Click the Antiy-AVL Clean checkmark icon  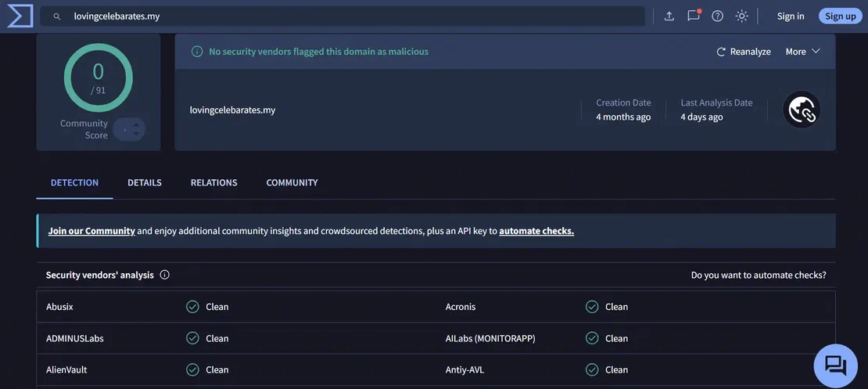pos(592,369)
